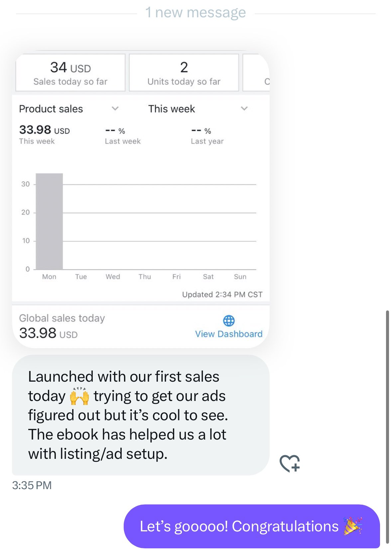Click the 3:35 PM message timestamp

point(32,485)
